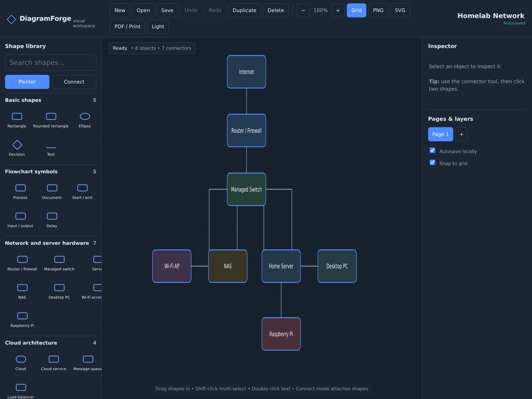Open the Page 1 tab
This screenshot has width=532, height=399.
pos(440,134)
